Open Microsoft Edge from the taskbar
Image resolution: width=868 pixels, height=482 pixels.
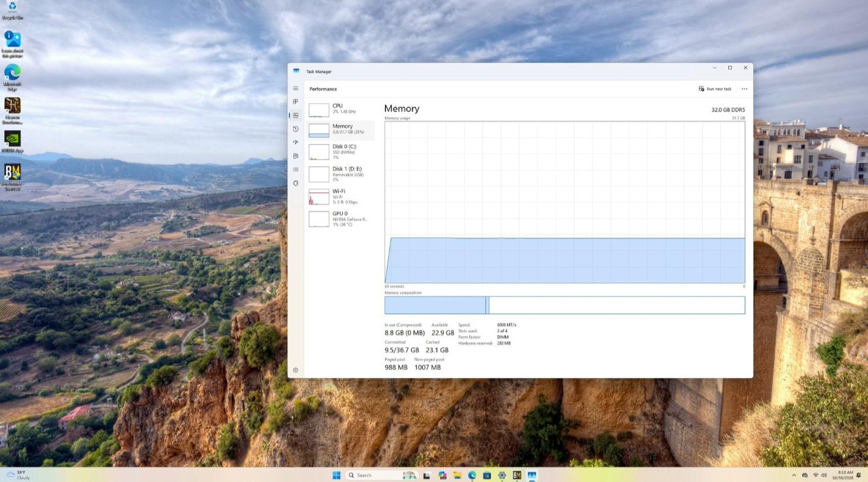(x=473, y=475)
